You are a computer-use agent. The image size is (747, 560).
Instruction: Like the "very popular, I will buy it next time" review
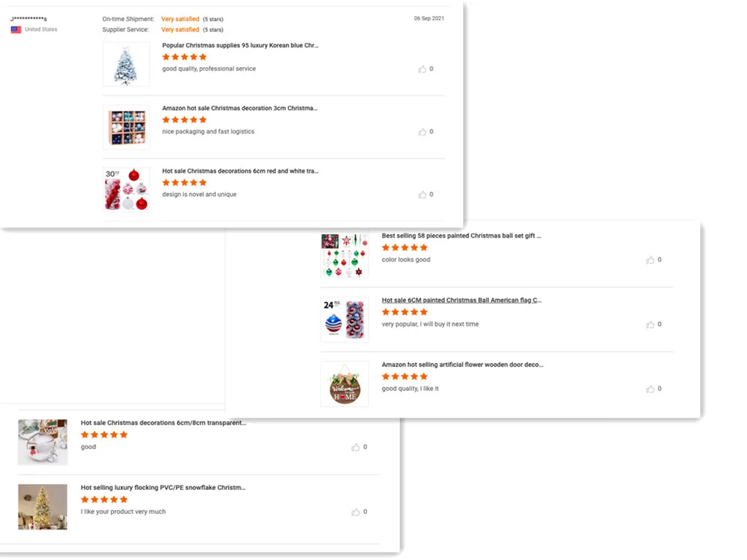pyautogui.click(x=650, y=324)
